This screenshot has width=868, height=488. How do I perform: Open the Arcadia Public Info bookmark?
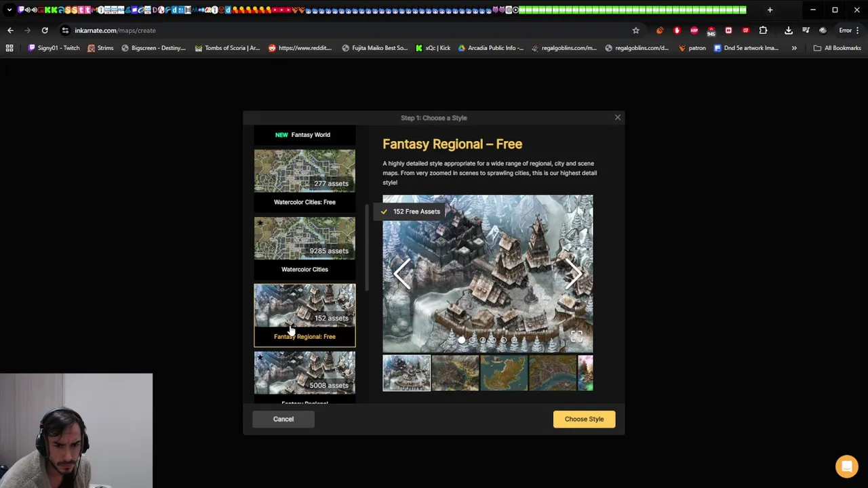coord(491,48)
